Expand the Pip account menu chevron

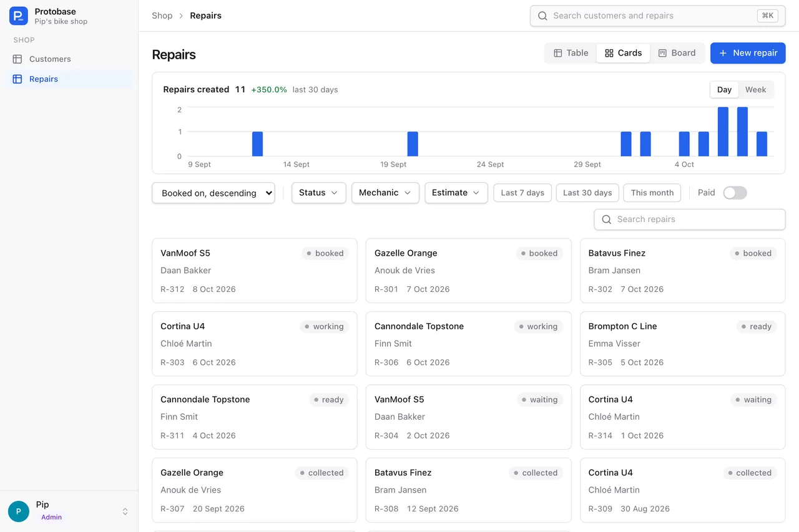point(125,511)
